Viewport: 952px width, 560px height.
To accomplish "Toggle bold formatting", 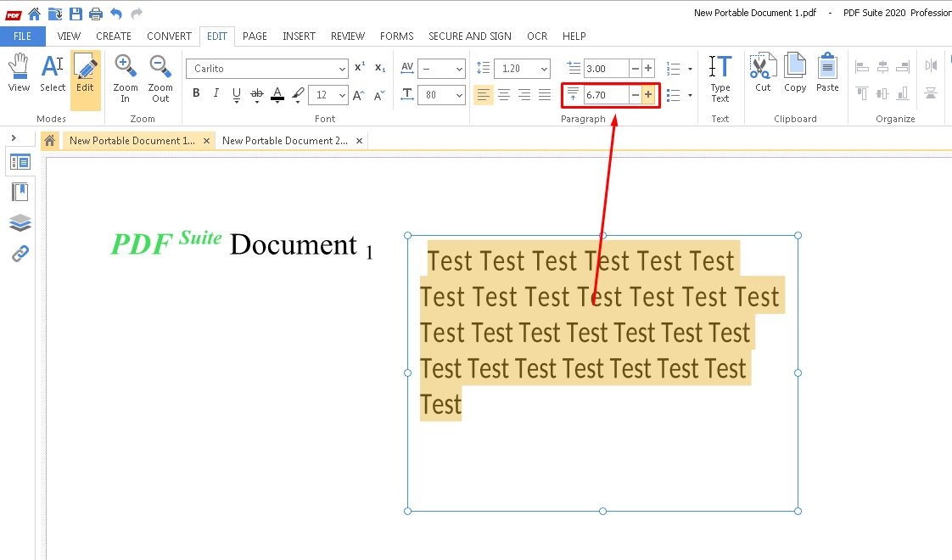I will click(196, 93).
